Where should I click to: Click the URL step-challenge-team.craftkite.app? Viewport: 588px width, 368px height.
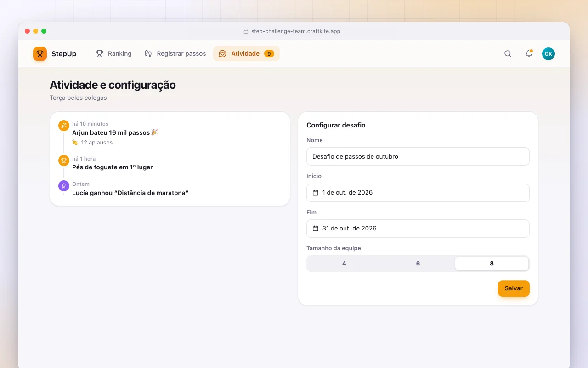296,31
